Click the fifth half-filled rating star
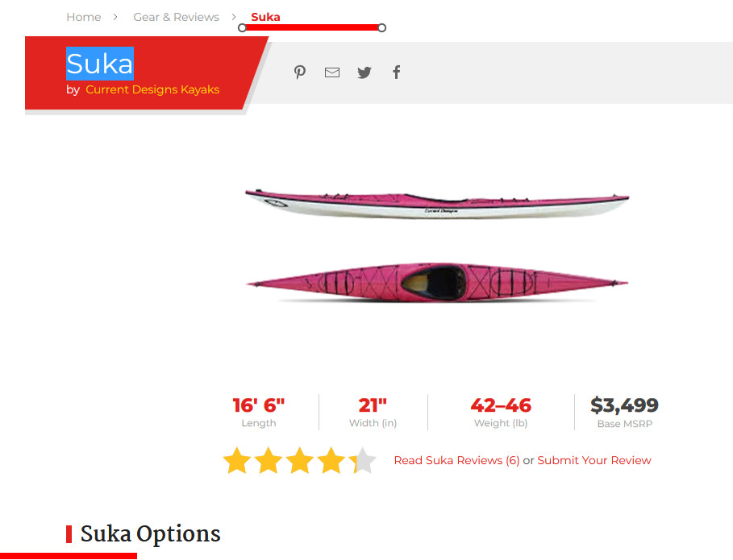The height and width of the screenshot is (560, 733). (x=362, y=461)
